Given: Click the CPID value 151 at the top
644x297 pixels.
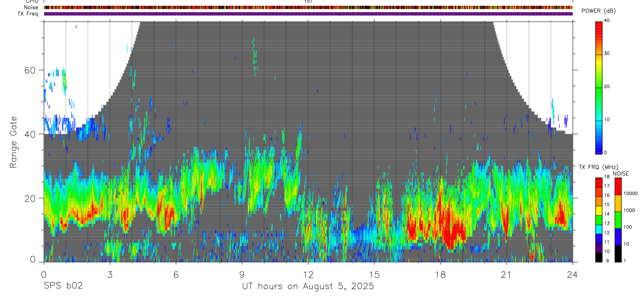Looking at the screenshot, I should [x=308, y=2].
